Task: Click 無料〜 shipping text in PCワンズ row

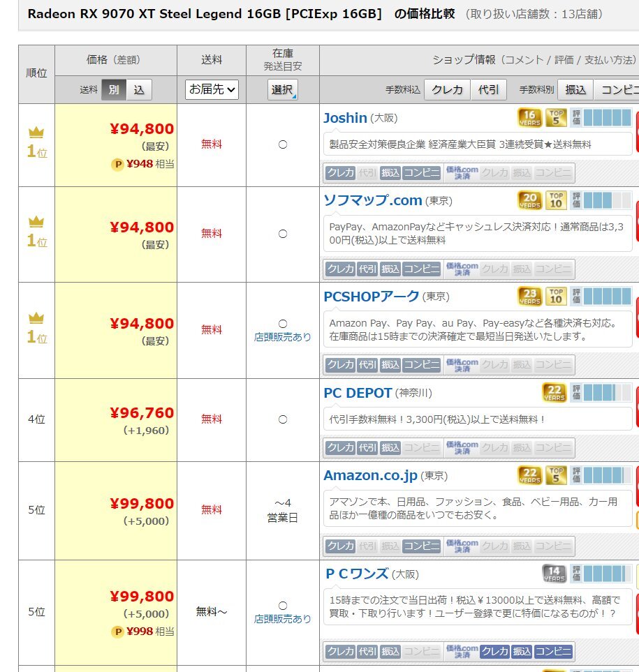Action: pyautogui.click(x=212, y=611)
